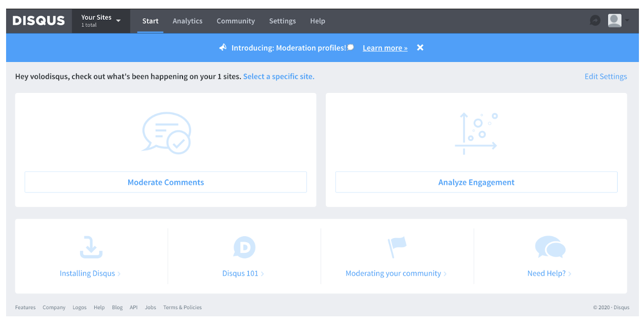The image size is (644, 329).
Task: Open Moderating your community link
Action: point(396,273)
